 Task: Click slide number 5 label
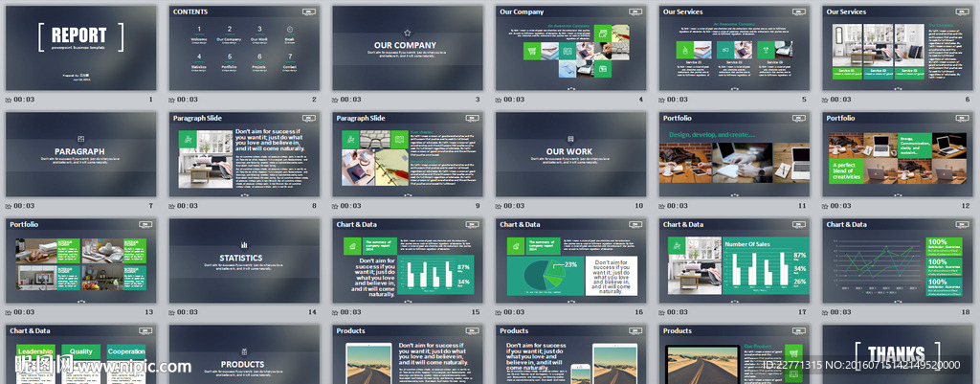pos(804,100)
